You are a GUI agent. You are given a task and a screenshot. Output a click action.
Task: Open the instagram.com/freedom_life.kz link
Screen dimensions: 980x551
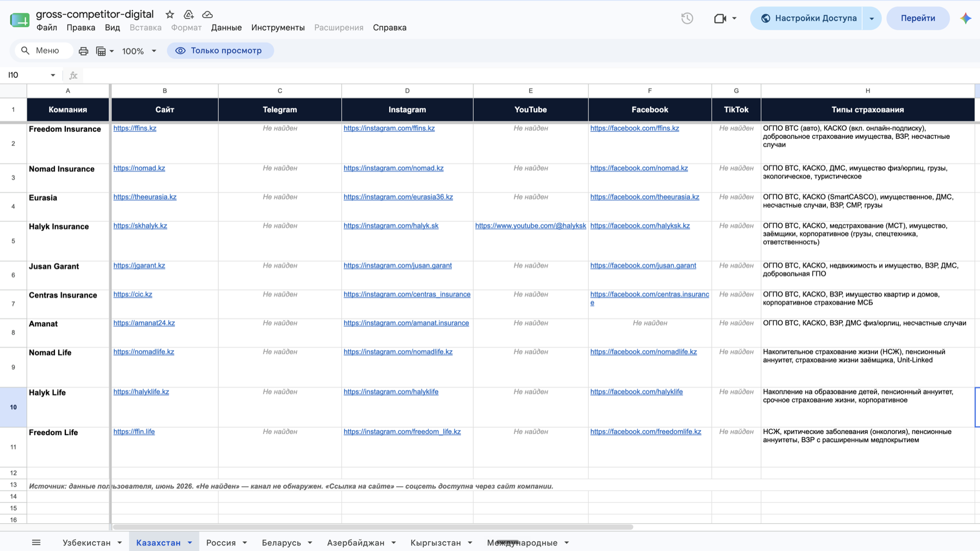coord(402,432)
